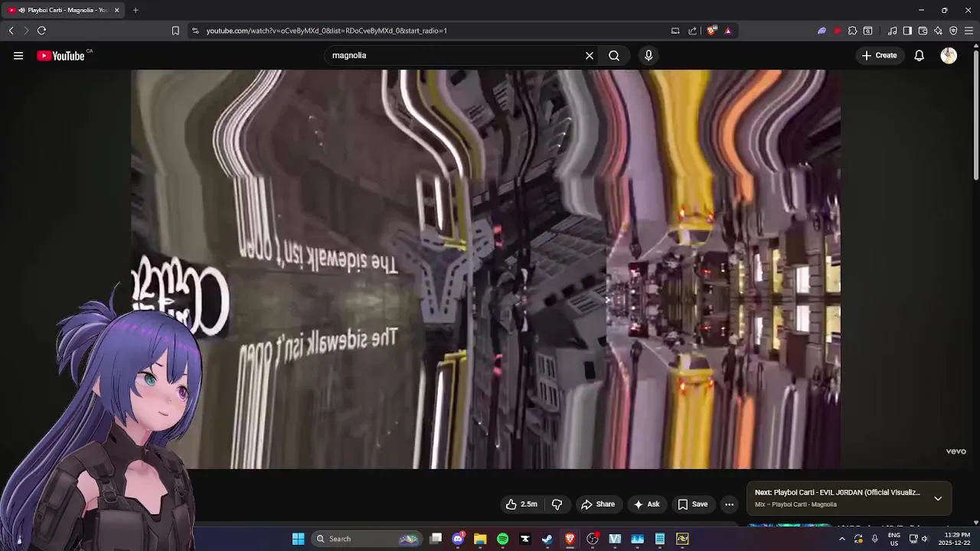This screenshot has width=980, height=551.
Task: Open Brave Wallet
Action: 923,31
